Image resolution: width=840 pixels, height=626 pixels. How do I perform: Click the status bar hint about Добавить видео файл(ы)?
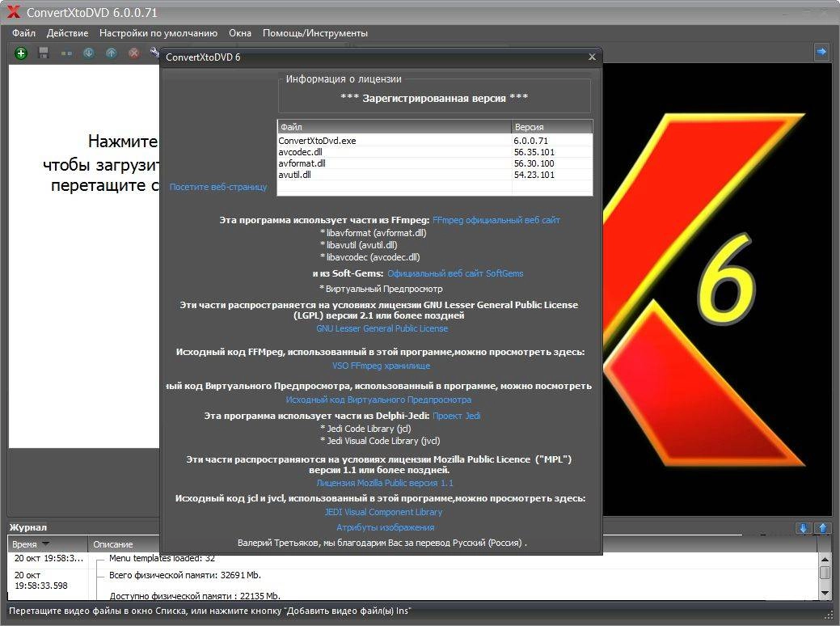210,611
